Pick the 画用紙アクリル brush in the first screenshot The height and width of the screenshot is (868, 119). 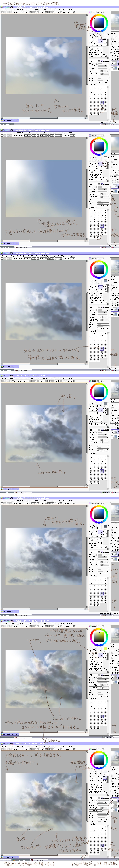click(x=96, y=56)
